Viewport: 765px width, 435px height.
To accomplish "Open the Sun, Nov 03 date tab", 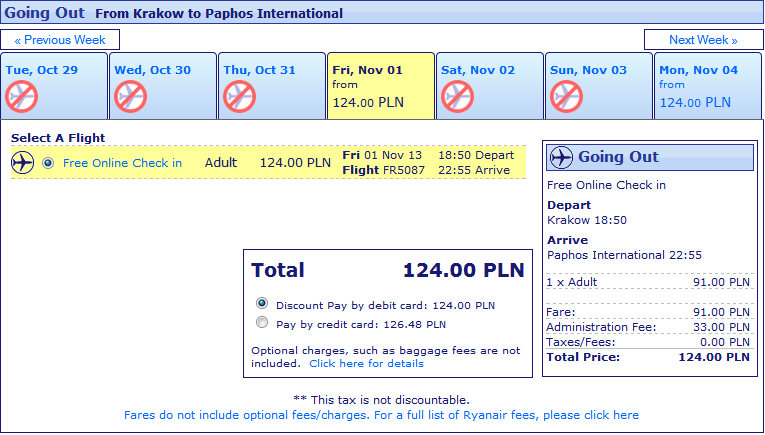I will click(599, 86).
